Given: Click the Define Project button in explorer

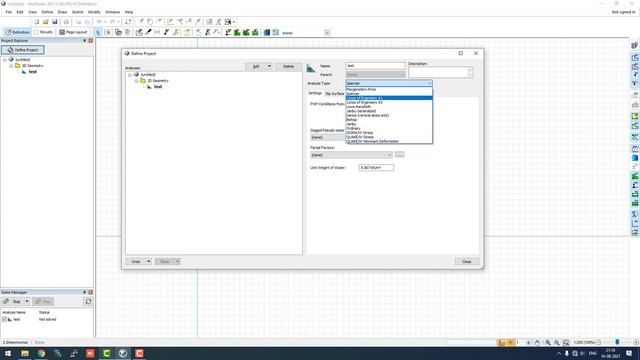Looking at the screenshot, I should [23, 50].
